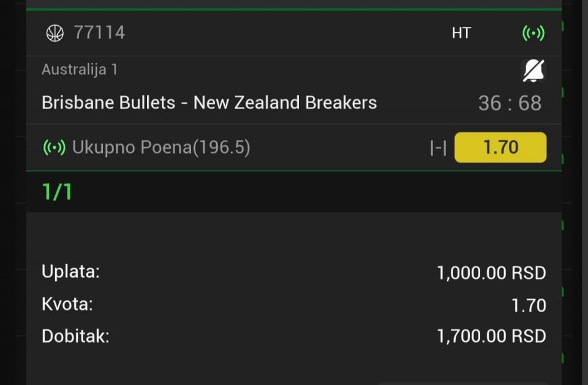Unmute match notifications with the crossed bell
The width and height of the screenshot is (588, 385).
tap(533, 71)
